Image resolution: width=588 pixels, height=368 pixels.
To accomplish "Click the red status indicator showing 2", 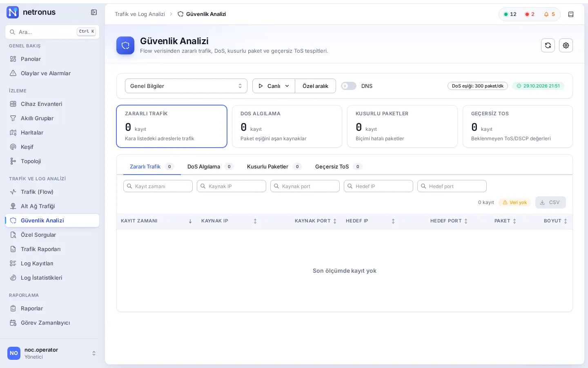I will 530,14.
